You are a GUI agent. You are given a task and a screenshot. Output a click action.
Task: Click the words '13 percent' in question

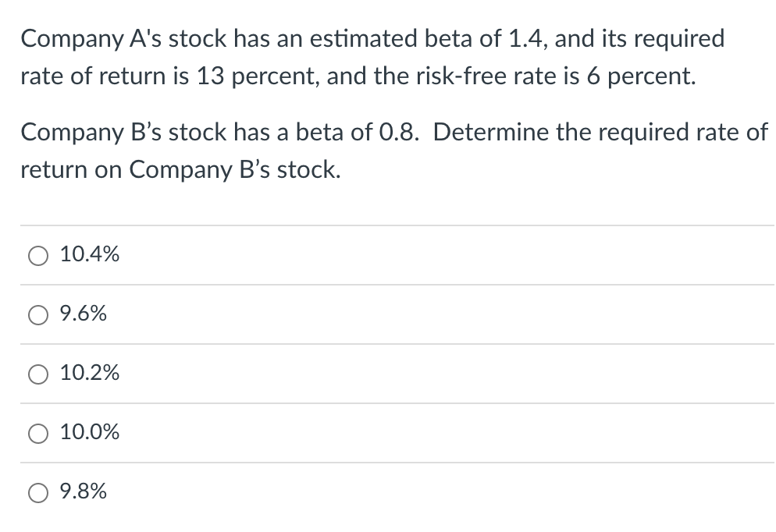coord(258,76)
